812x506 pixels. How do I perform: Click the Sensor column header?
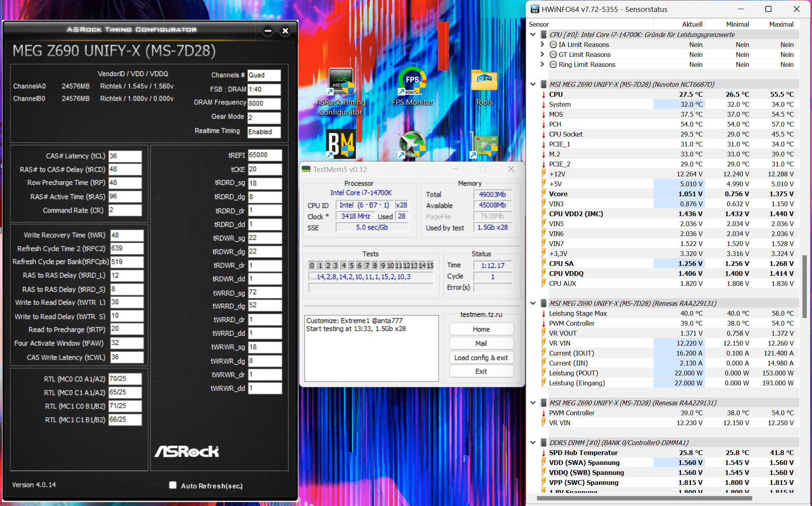point(590,24)
